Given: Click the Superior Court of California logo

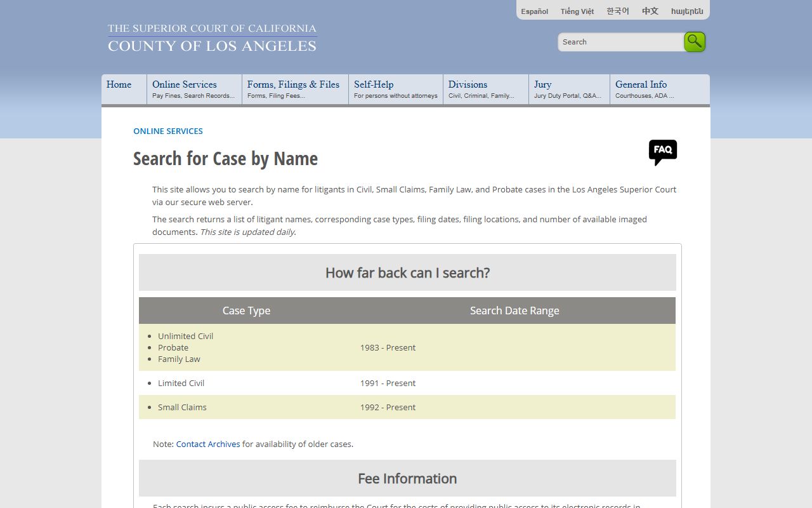Looking at the screenshot, I should pos(212,37).
